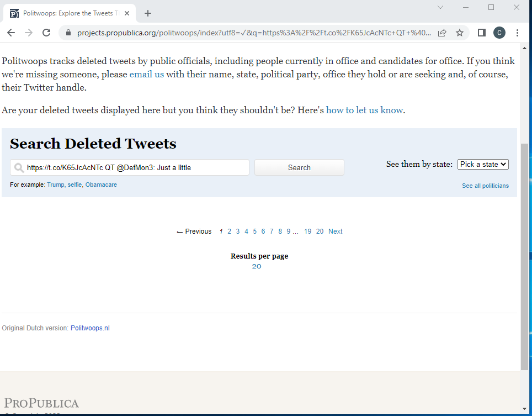Go to results page 5
Screen dimensions: 532x416
(x=255, y=231)
